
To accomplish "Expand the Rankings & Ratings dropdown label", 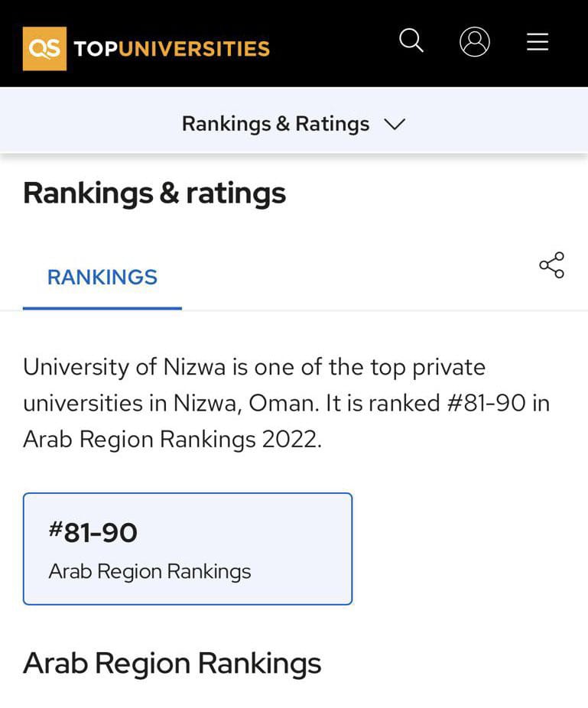I will pyautogui.click(x=275, y=124).
